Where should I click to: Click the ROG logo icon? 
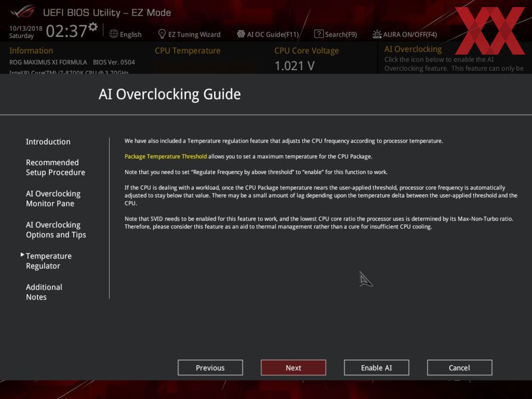coord(23,11)
